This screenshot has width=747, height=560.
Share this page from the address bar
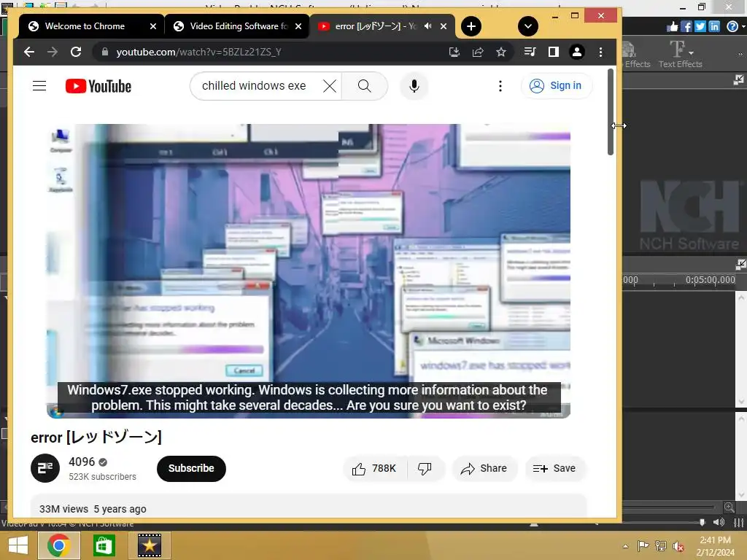click(x=477, y=52)
